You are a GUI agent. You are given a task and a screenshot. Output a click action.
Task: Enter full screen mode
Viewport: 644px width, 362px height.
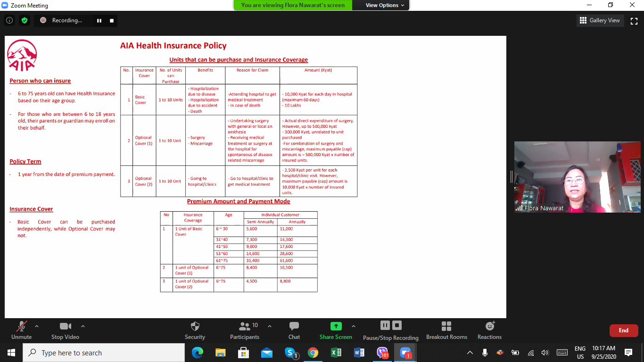(x=634, y=21)
